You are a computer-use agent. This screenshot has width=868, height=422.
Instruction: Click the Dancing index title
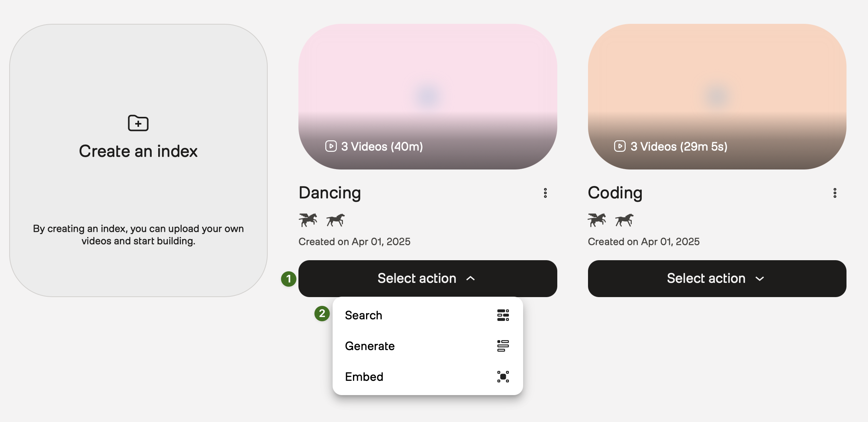point(330,193)
